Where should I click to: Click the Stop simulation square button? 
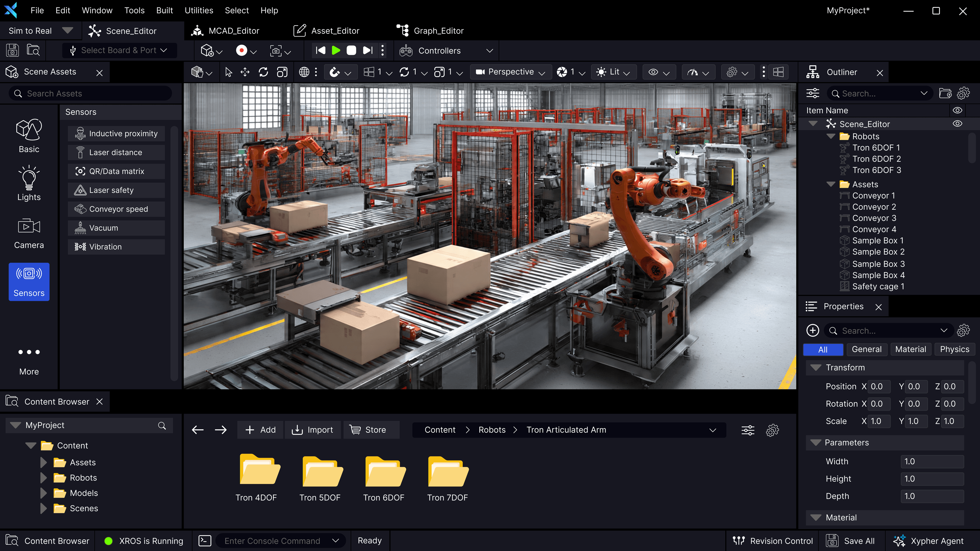351,51
